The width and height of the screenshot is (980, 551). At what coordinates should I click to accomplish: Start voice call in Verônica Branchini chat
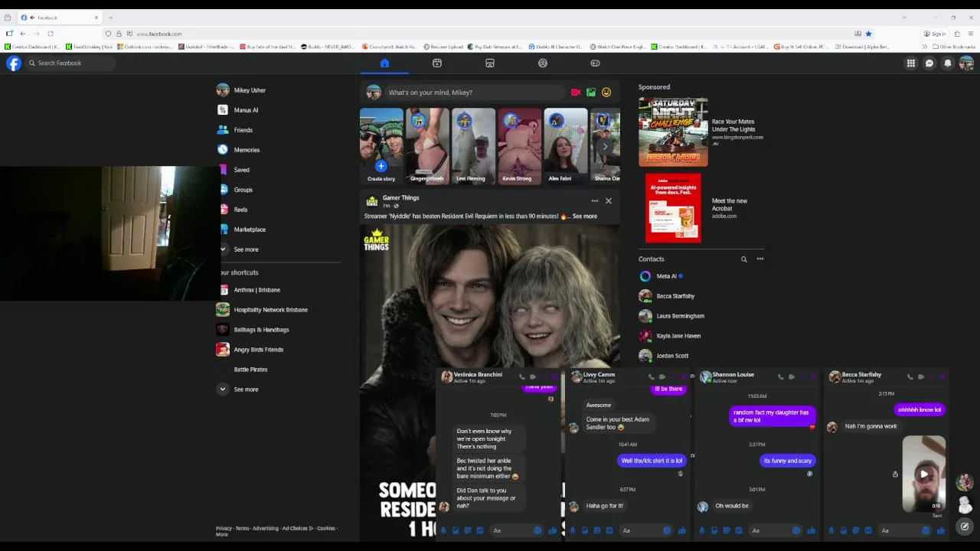[x=521, y=377]
